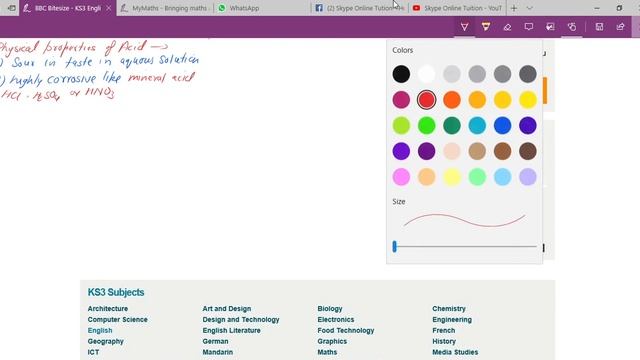Pick the pastel green color swatch
The image size is (640, 360).
click(477, 177)
